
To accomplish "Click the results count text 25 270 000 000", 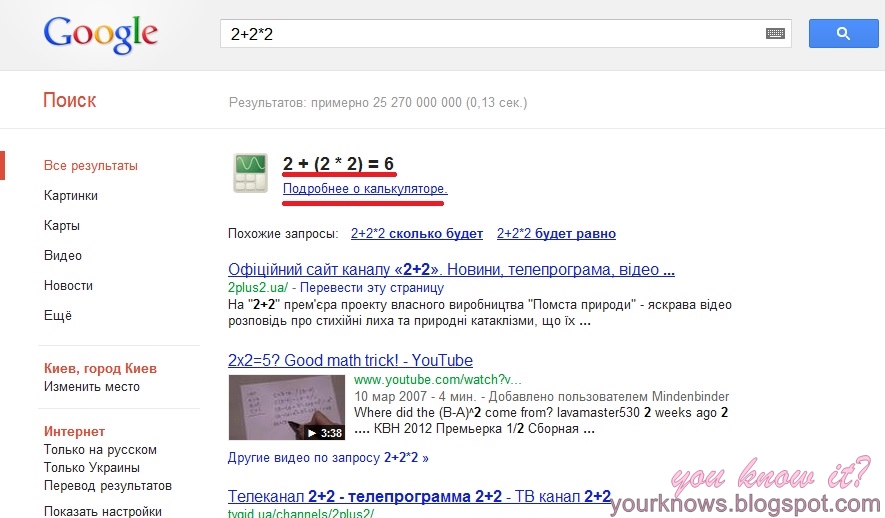I will pos(417,103).
